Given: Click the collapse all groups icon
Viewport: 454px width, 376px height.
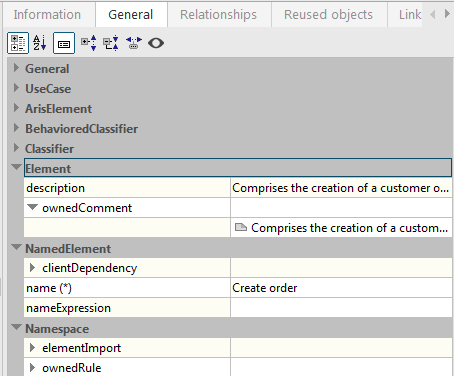Looking at the screenshot, I should click(x=111, y=43).
